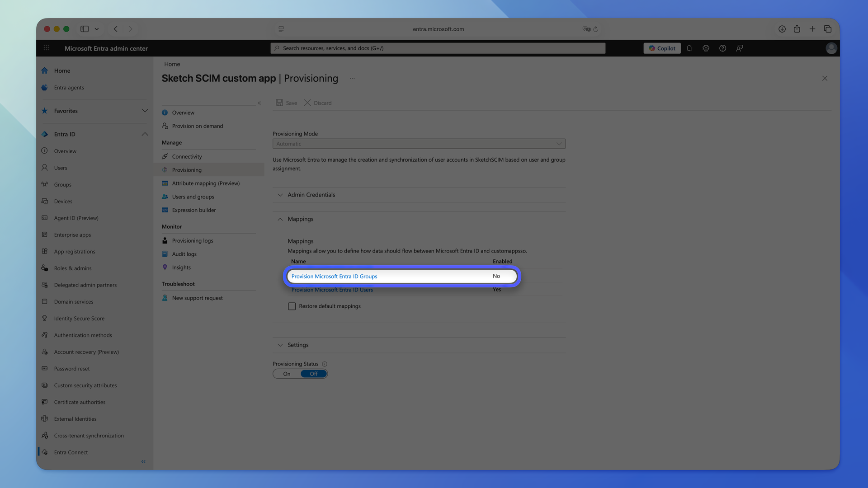
Task: Close the Provisioning blade
Action: pyautogui.click(x=825, y=79)
